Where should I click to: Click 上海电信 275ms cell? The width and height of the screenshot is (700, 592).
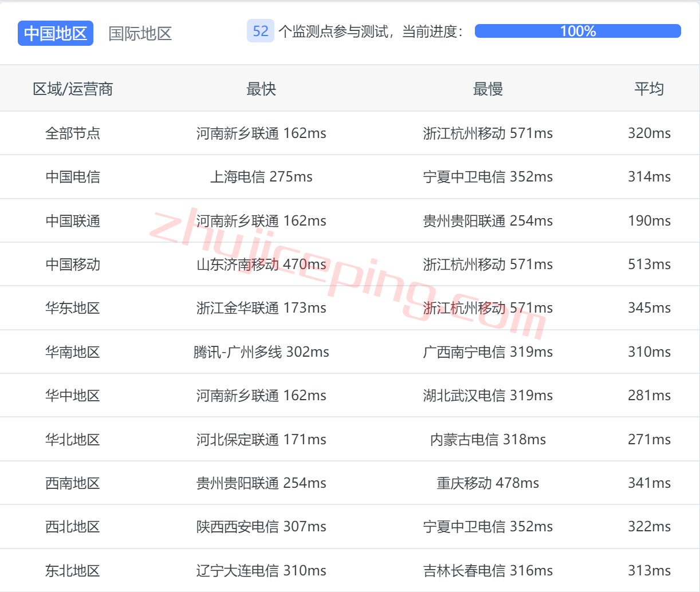[x=261, y=176]
